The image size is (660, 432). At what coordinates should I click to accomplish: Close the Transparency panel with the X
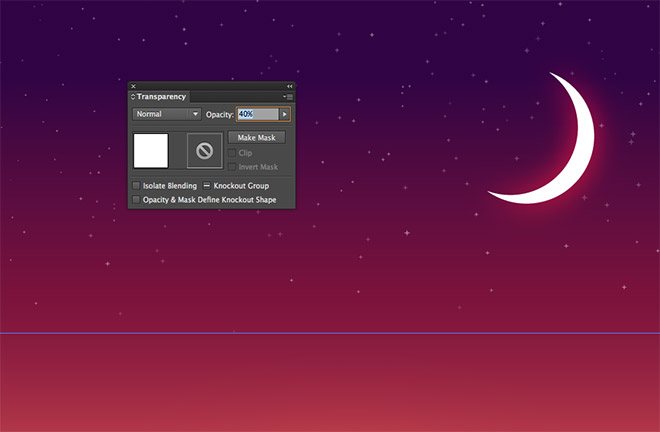coord(133,86)
